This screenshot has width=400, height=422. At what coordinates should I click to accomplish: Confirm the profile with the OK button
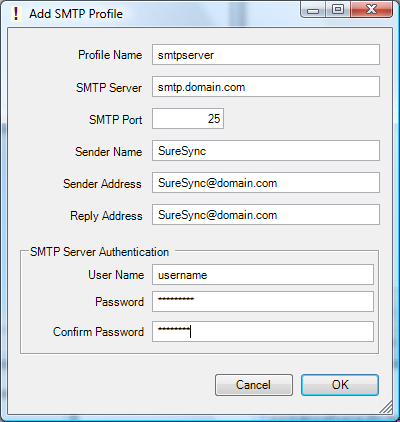coord(340,385)
